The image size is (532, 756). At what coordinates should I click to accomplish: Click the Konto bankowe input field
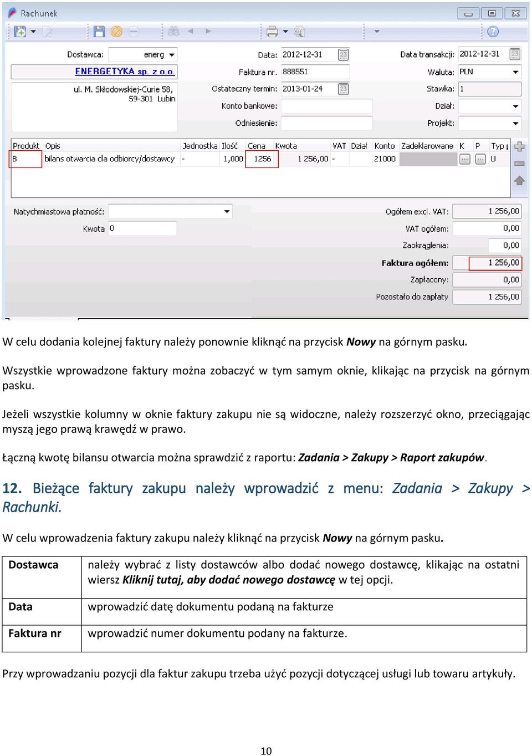click(326, 106)
